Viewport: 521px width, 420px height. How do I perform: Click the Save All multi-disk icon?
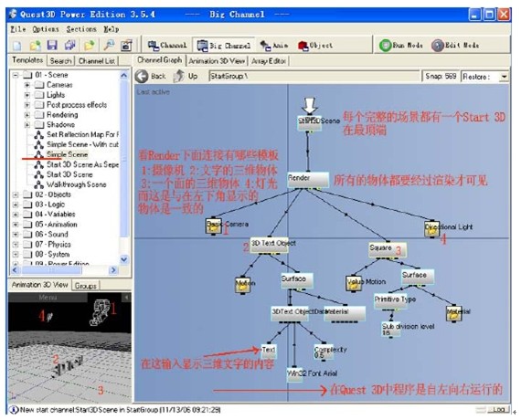(69, 46)
